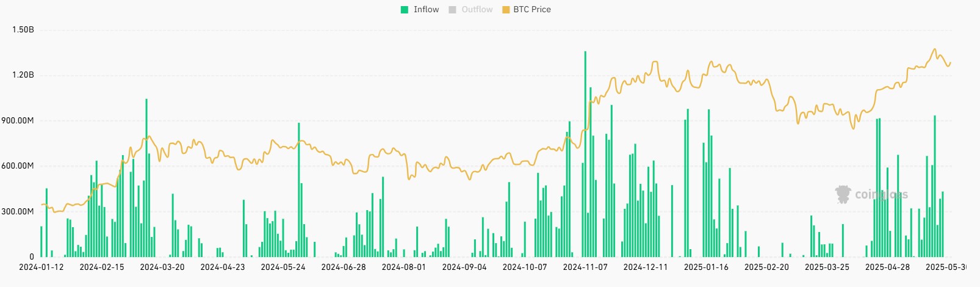Click the 1.50B y-axis label

[23, 30]
